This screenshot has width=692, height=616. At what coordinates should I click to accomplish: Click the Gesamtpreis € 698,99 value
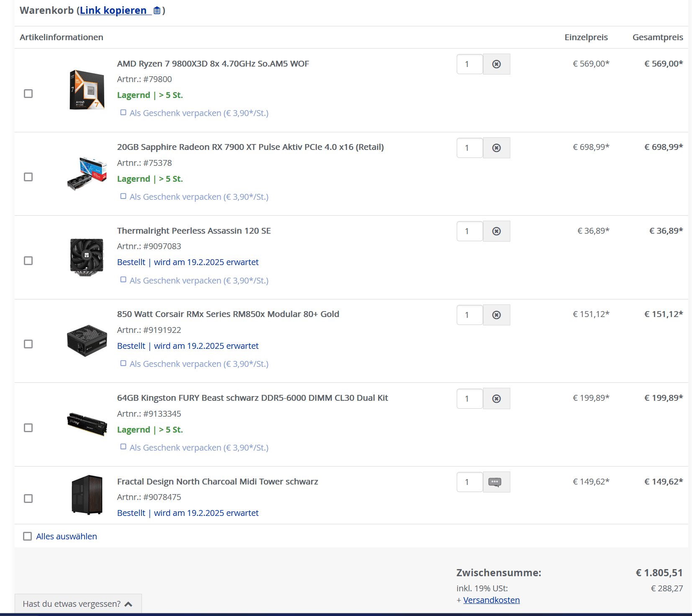[664, 147]
